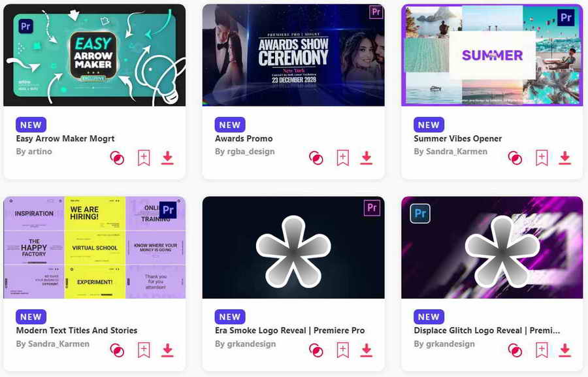
Task: Click the similar items icon for Awards Promo
Action: click(316, 158)
